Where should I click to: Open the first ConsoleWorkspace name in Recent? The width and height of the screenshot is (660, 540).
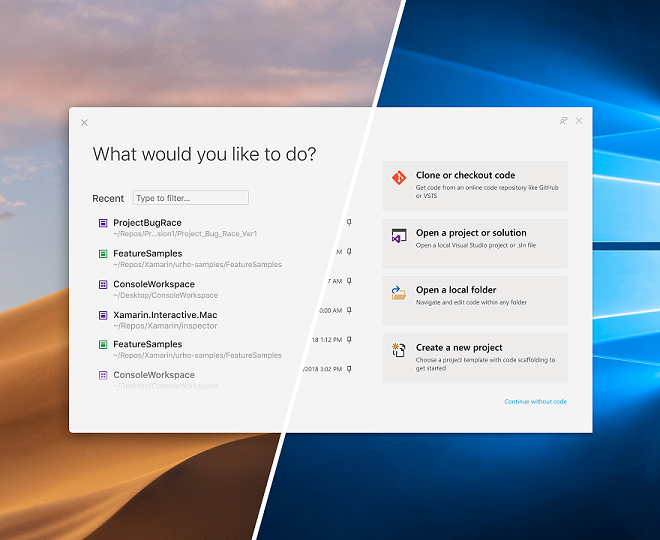click(x=154, y=284)
